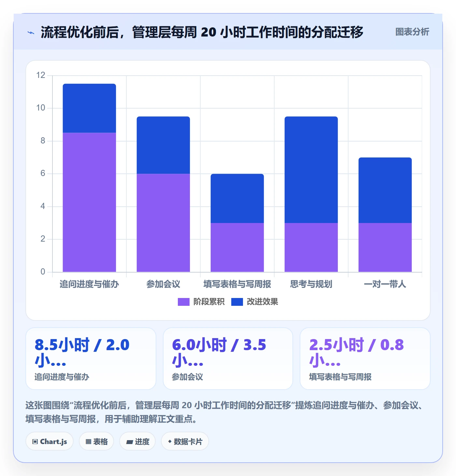Select the 表格 tag chip

pos(96,441)
